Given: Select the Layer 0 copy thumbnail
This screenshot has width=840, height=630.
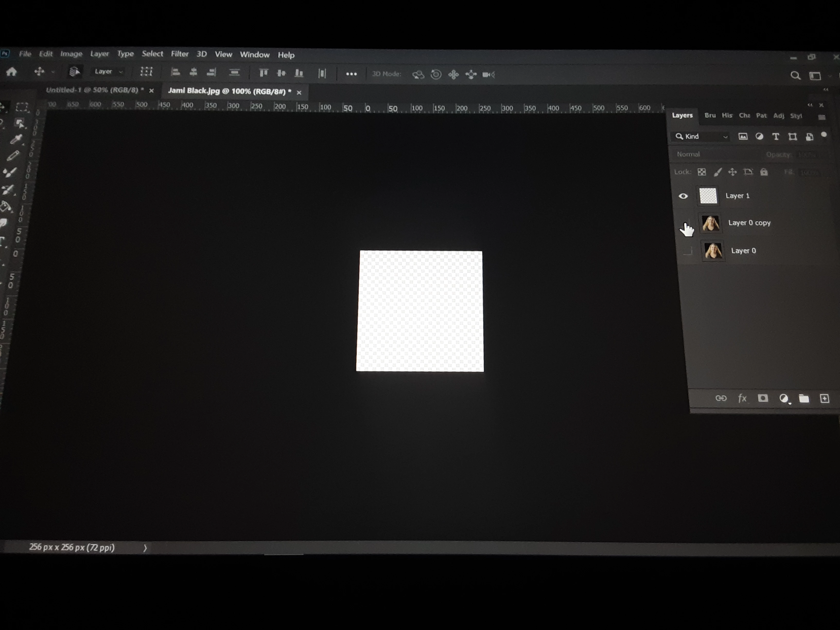Looking at the screenshot, I should tap(710, 223).
